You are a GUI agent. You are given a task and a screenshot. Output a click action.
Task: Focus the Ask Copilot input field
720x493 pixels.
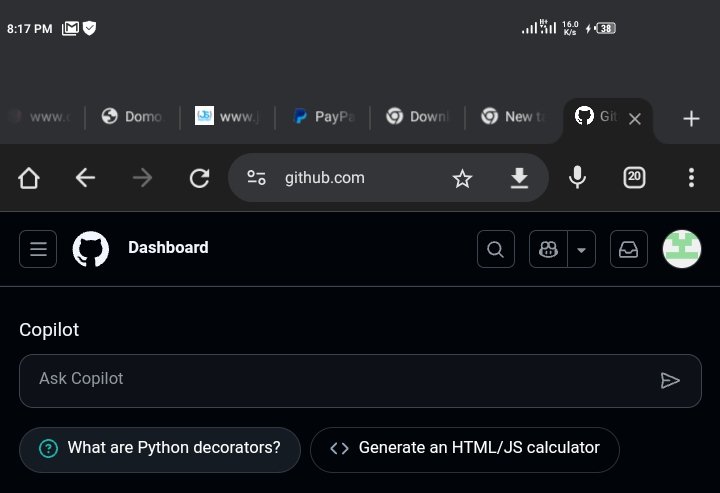pyautogui.click(x=360, y=381)
